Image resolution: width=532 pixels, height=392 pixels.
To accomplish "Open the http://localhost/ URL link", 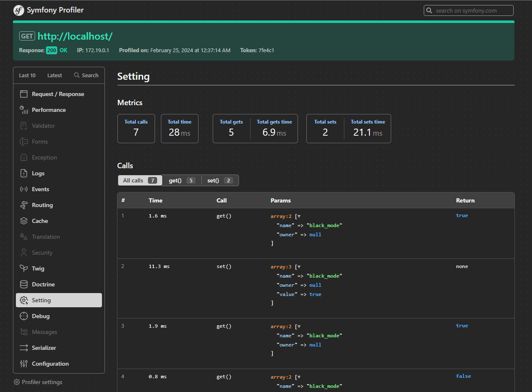I will (x=75, y=36).
